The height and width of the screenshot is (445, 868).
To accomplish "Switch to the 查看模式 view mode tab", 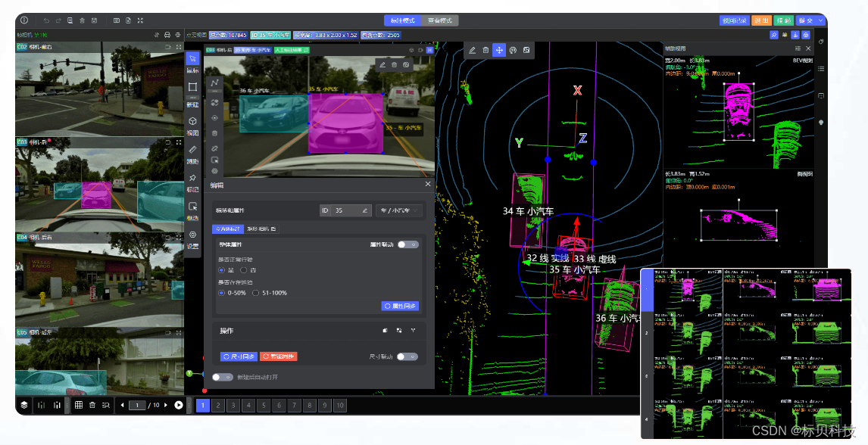I will coord(439,20).
